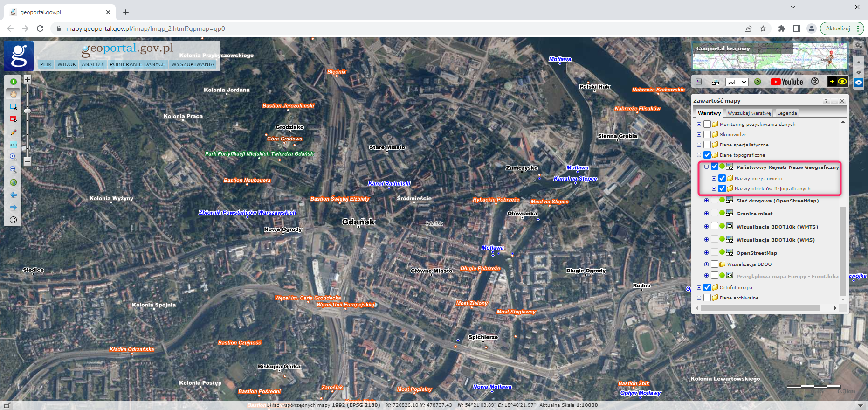
Task: Open the WYSZUKIWANIA menu
Action: click(193, 64)
